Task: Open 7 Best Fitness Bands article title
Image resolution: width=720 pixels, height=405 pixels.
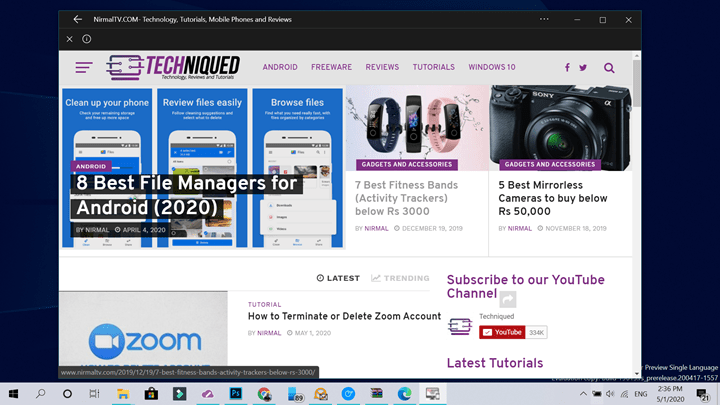Action: pyautogui.click(x=406, y=198)
